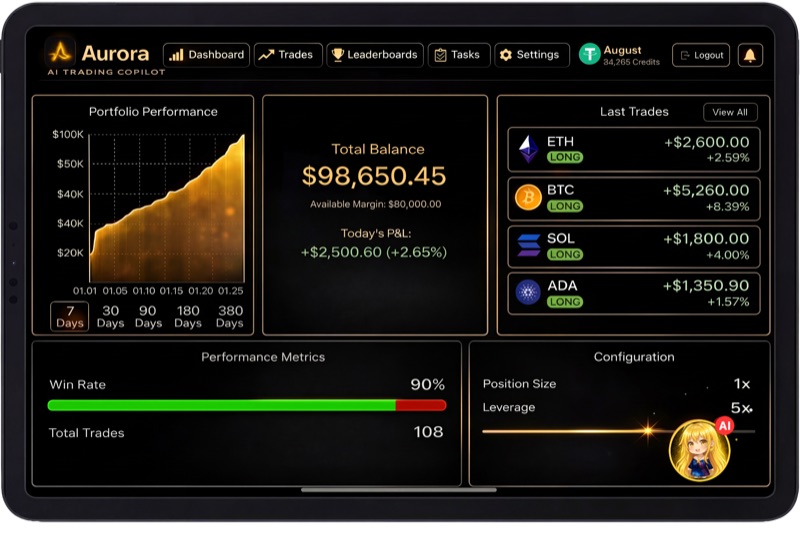This screenshot has height=536, width=800.
Task: Click the Last Trades heading
Action: (634, 112)
